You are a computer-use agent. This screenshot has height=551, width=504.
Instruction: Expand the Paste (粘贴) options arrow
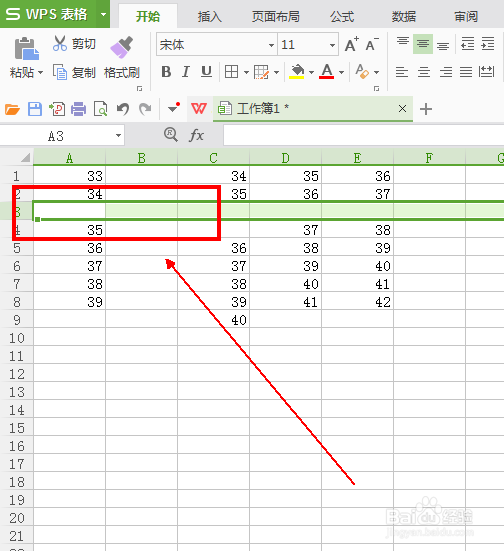(x=40, y=73)
